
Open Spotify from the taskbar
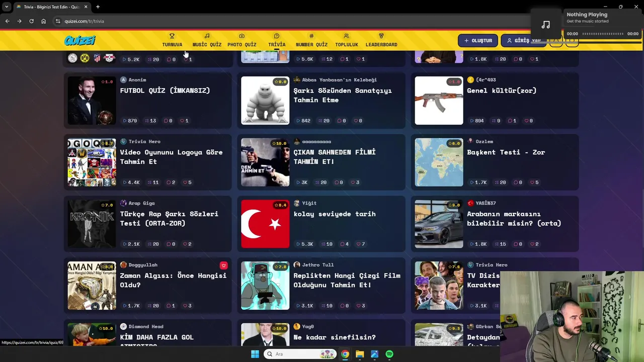[x=389, y=354]
